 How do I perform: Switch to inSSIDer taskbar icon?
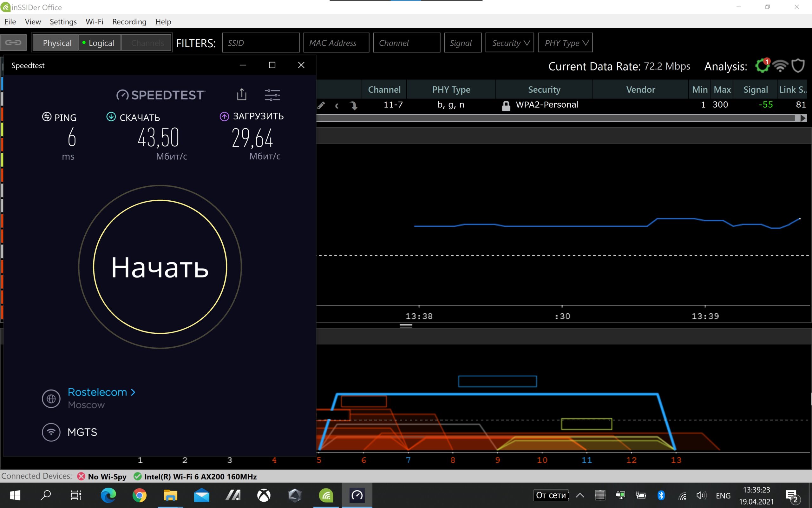[326, 495]
